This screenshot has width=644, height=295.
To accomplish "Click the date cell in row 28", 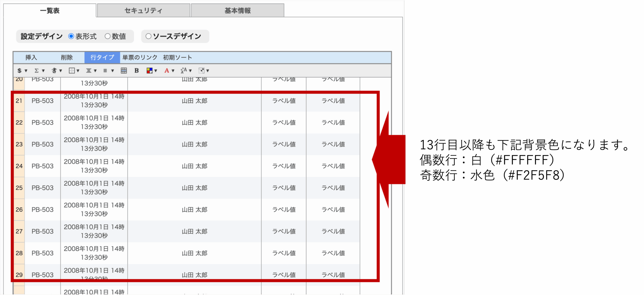I will click(x=94, y=253).
